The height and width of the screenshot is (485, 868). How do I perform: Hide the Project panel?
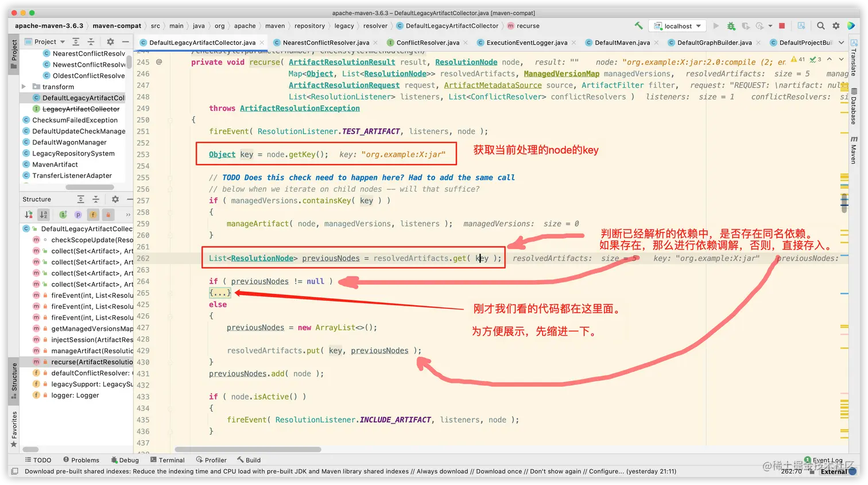[125, 42]
